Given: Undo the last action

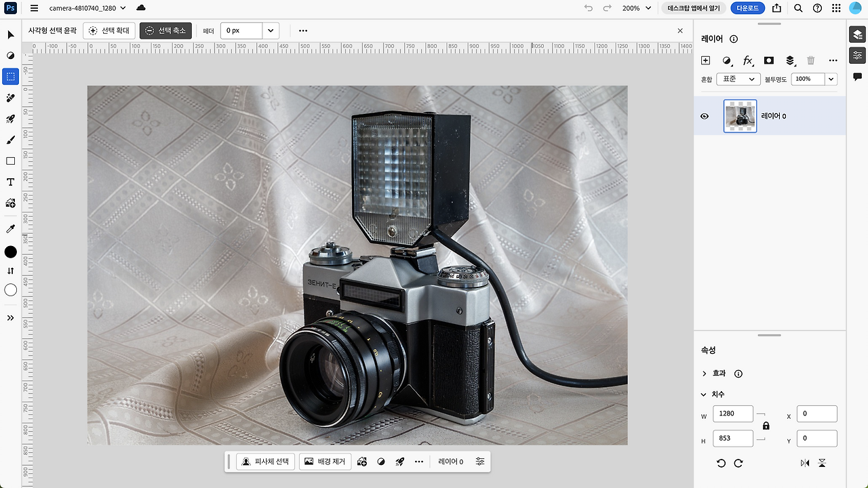Looking at the screenshot, I should (x=588, y=8).
